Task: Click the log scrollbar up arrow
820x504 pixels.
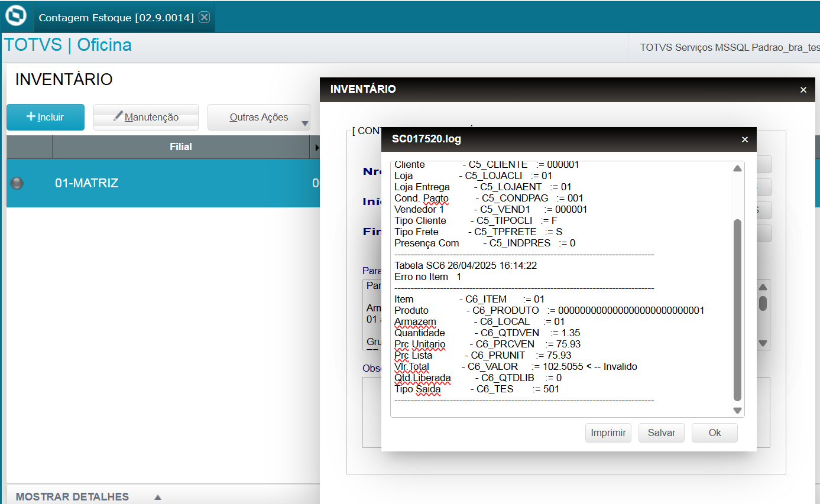Action: coord(737,169)
